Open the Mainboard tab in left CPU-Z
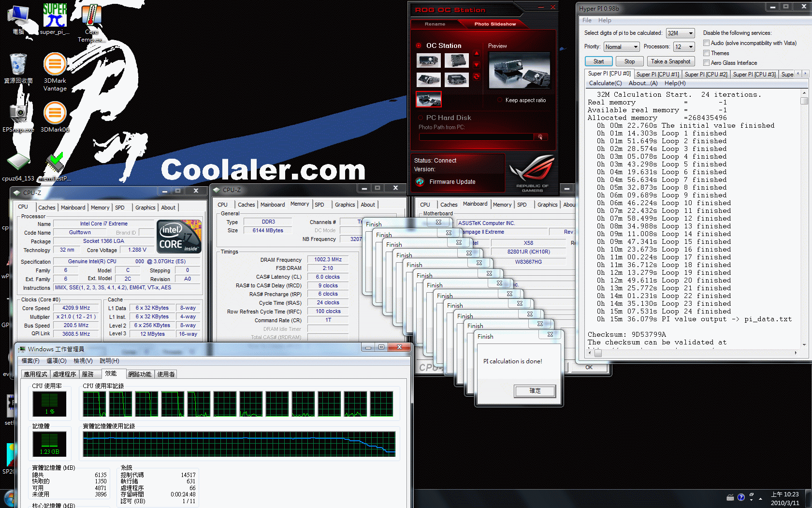The height and width of the screenshot is (508, 812). pos(73,208)
